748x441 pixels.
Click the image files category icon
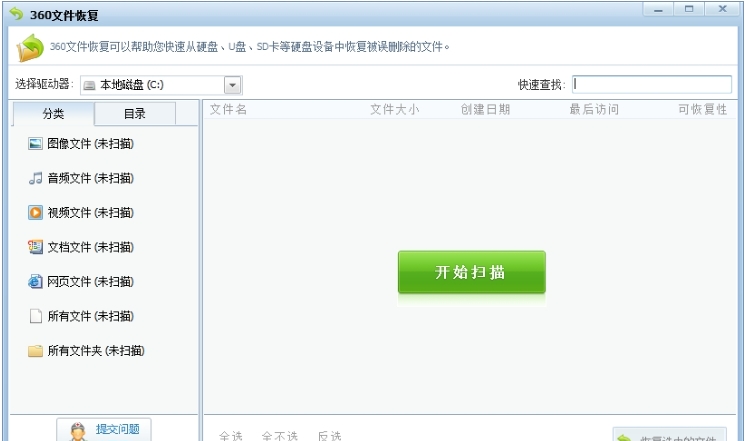tap(35, 143)
